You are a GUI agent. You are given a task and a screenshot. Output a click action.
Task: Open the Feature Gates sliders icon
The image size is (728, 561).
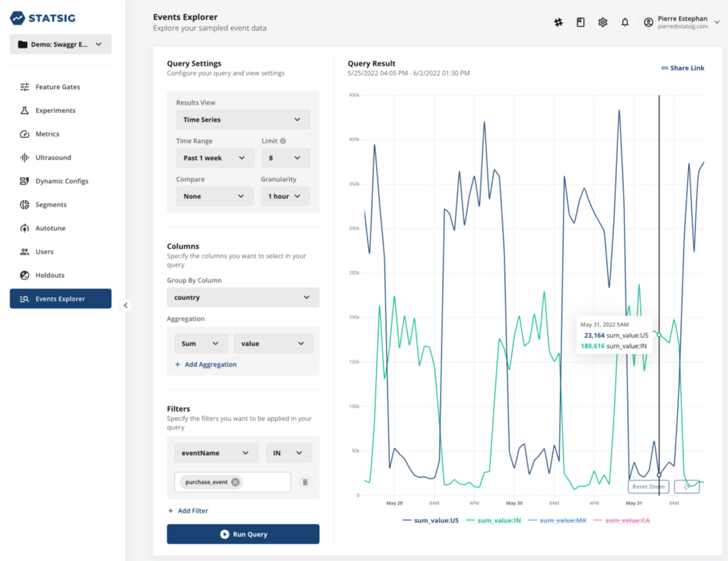25,87
